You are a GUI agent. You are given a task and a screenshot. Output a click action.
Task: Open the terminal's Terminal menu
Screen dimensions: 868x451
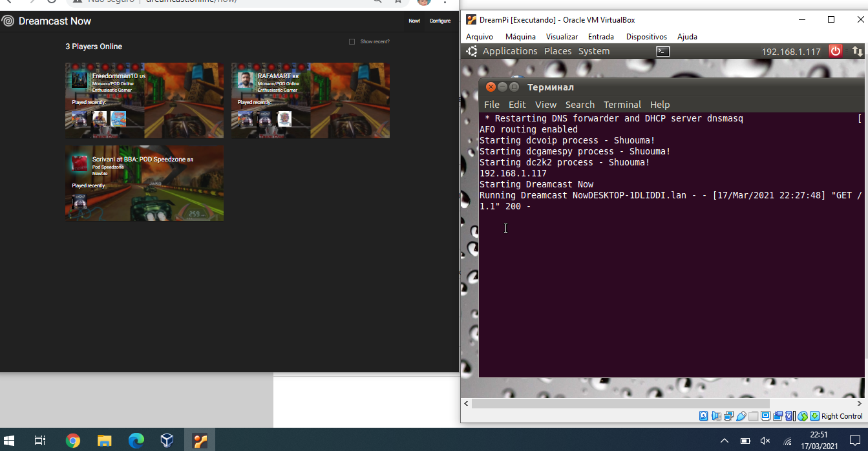(622, 105)
